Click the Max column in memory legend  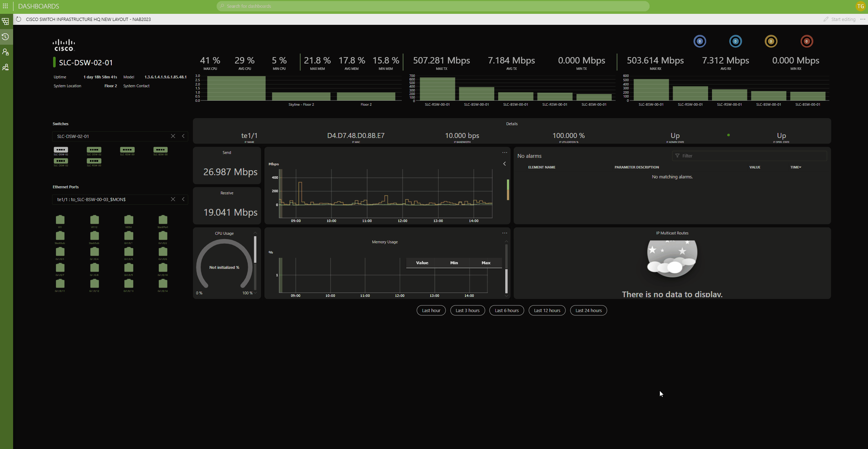tap(486, 263)
